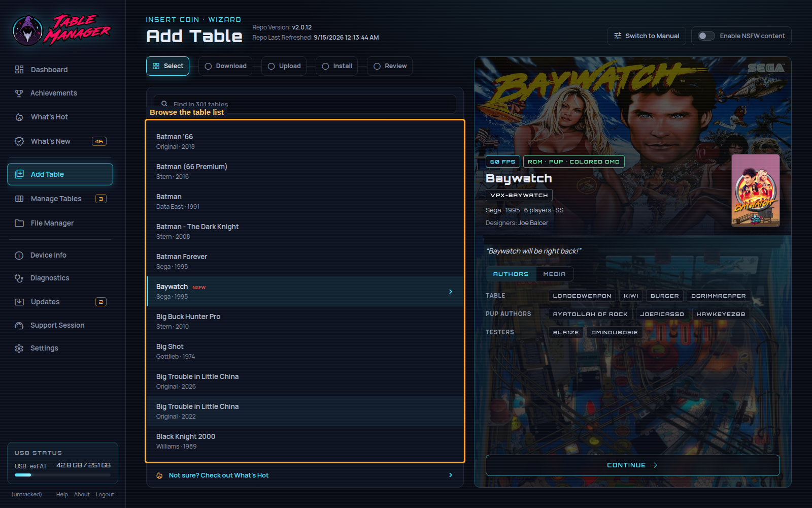Select the Upload wizard step

pyautogui.click(x=284, y=66)
